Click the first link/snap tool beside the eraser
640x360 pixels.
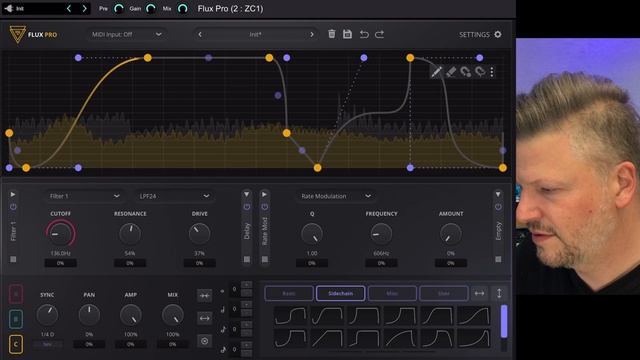coord(466,72)
